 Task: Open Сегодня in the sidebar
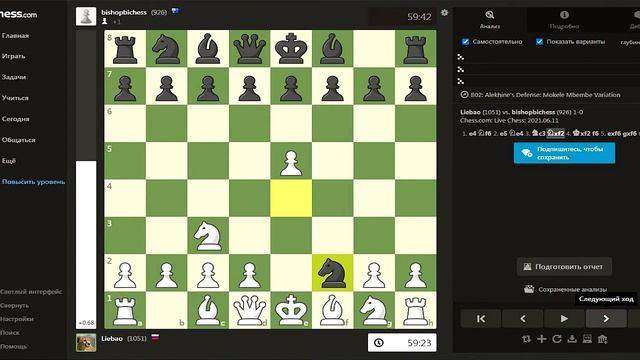coord(15,119)
